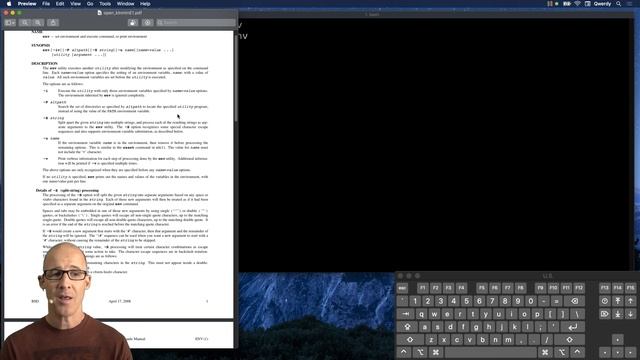Open Notification Center in the menu bar
The image size is (640, 360).
(x=630, y=4)
